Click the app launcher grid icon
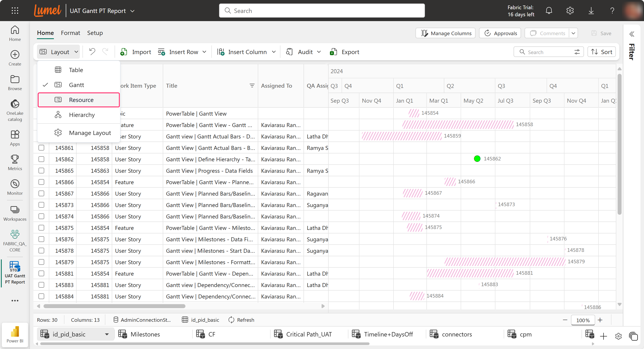Viewport: 644px width, 349px height. (x=15, y=11)
